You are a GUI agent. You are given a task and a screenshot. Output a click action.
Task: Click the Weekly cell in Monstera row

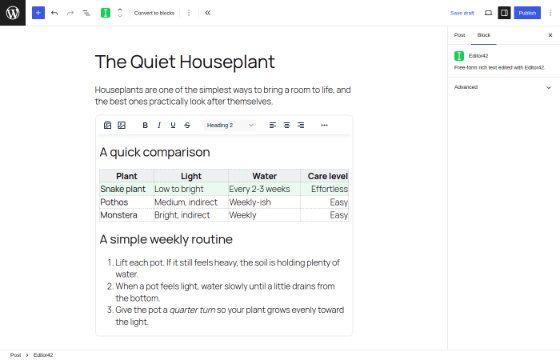click(x=265, y=215)
